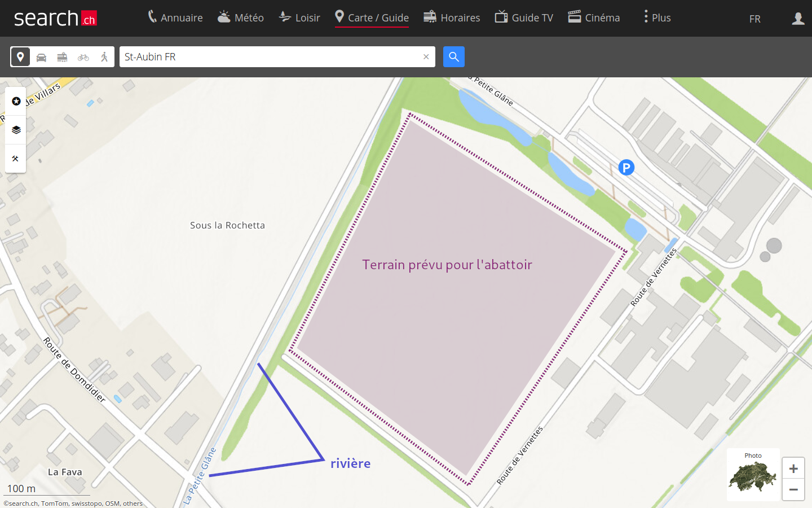Go to the Météo section
Screen dimensions: 812x508
241,17
